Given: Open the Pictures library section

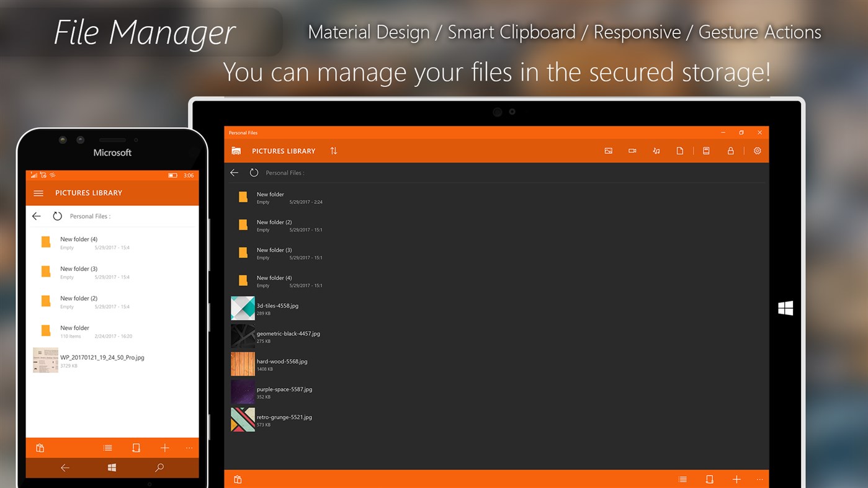Looking at the screenshot, I should pos(608,151).
